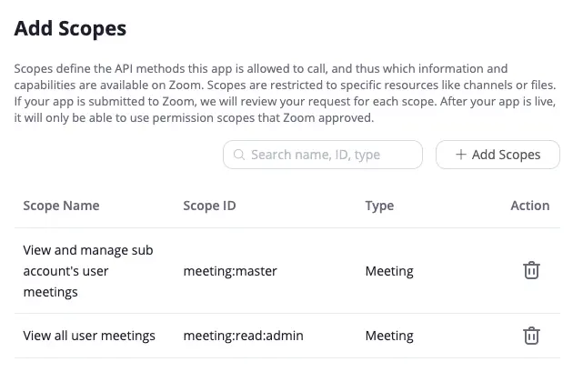Click the Add Scopes page heading
The width and height of the screenshot is (573, 392).
pyautogui.click(x=70, y=28)
